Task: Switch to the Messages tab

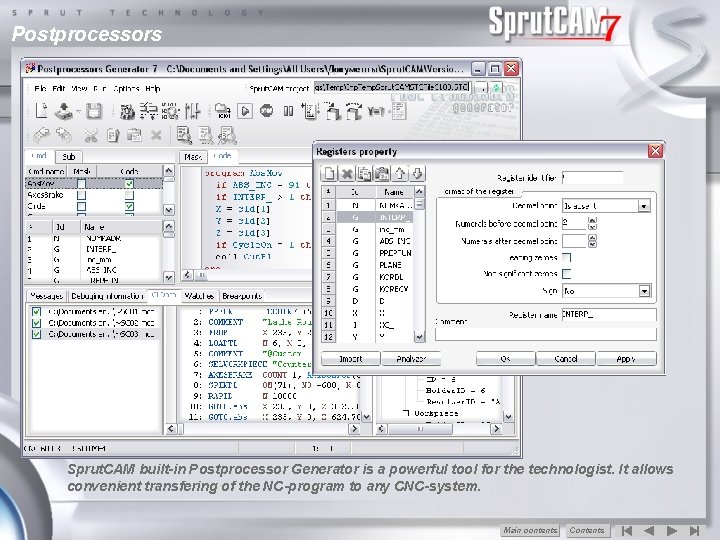Action: pyautogui.click(x=46, y=296)
